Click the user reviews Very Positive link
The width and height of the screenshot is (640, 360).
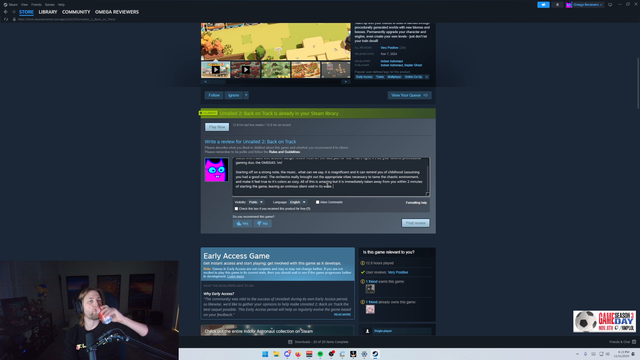(x=398, y=272)
